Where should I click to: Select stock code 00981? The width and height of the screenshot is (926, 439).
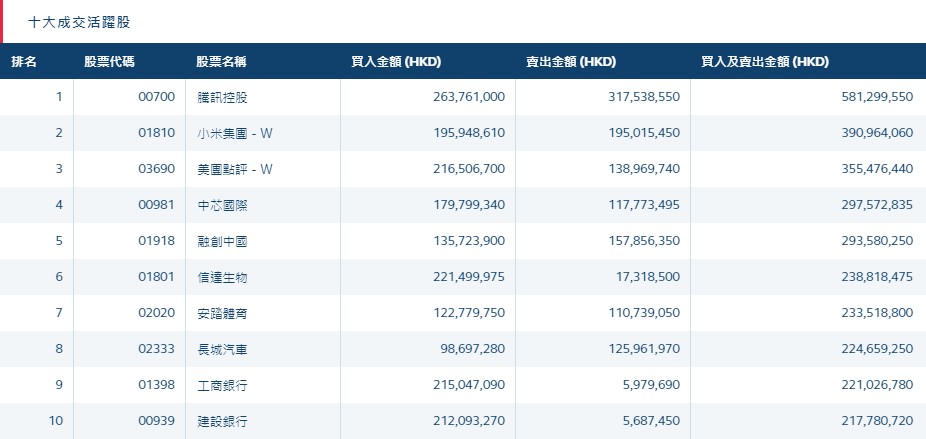pyautogui.click(x=156, y=204)
